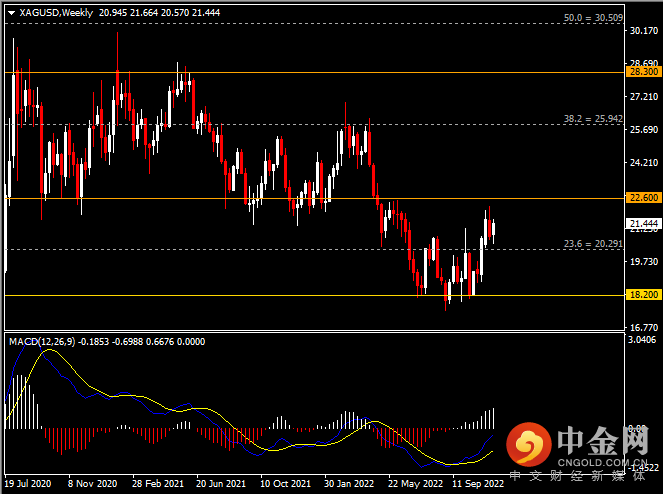Select the 38.2 = 25.942 Fibonacci label
The image size is (663, 494).
point(593,118)
